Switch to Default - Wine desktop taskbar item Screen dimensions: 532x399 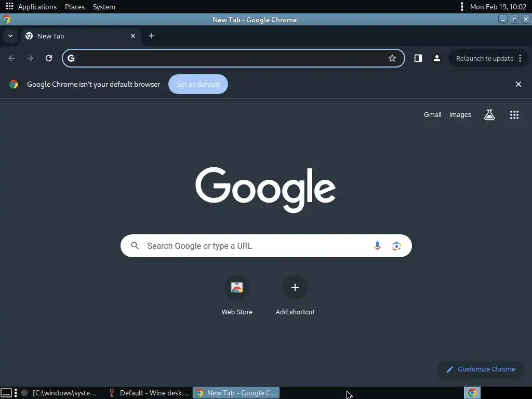(x=148, y=393)
